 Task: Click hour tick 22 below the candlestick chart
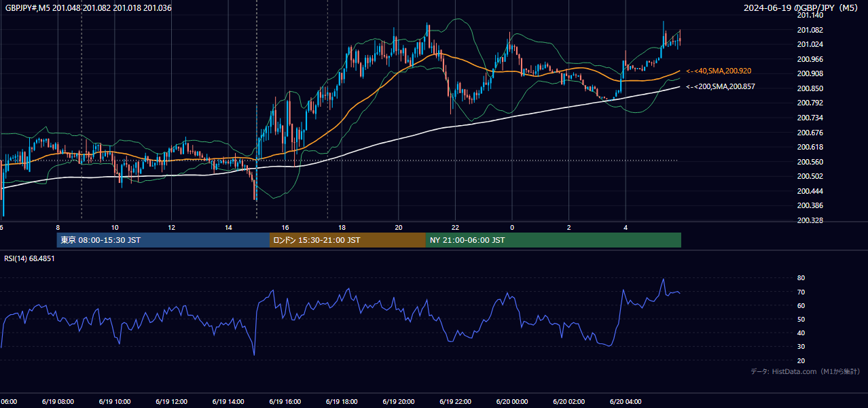click(x=455, y=228)
